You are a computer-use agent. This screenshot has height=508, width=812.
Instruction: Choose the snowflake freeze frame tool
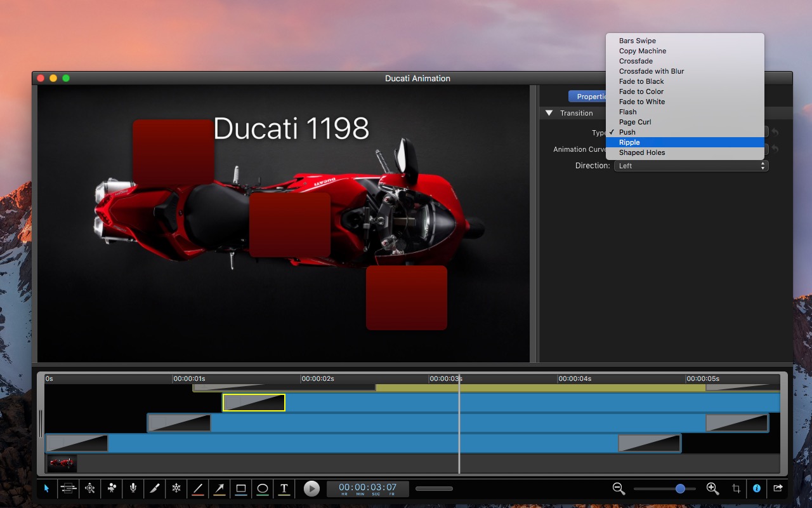point(176,488)
